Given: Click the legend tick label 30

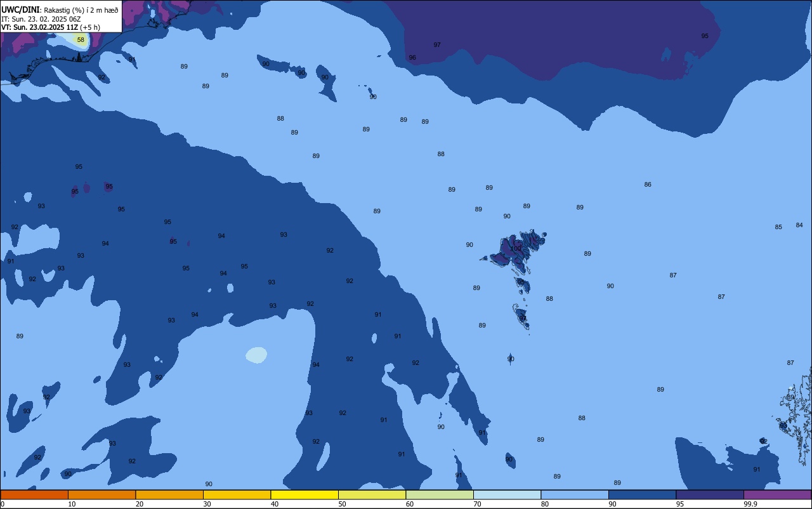Looking at the screenshot, I should click(x=207, y=504).
